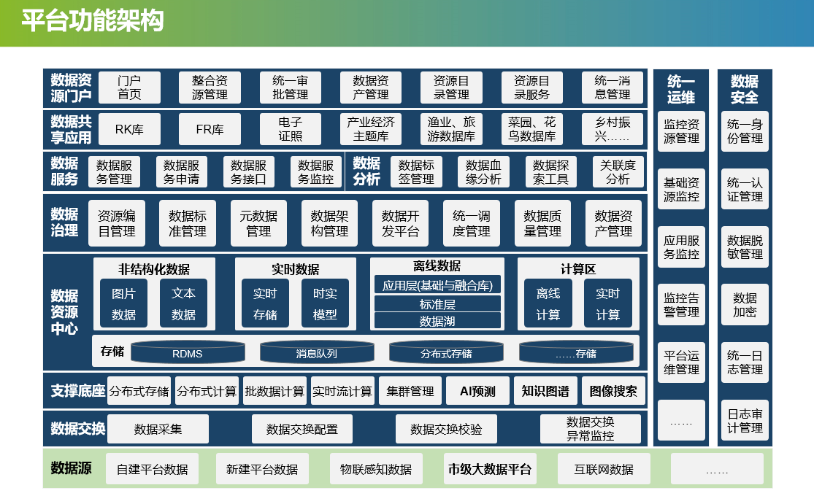
Task: Click the AI预测 box
Action: pos(477,391)
